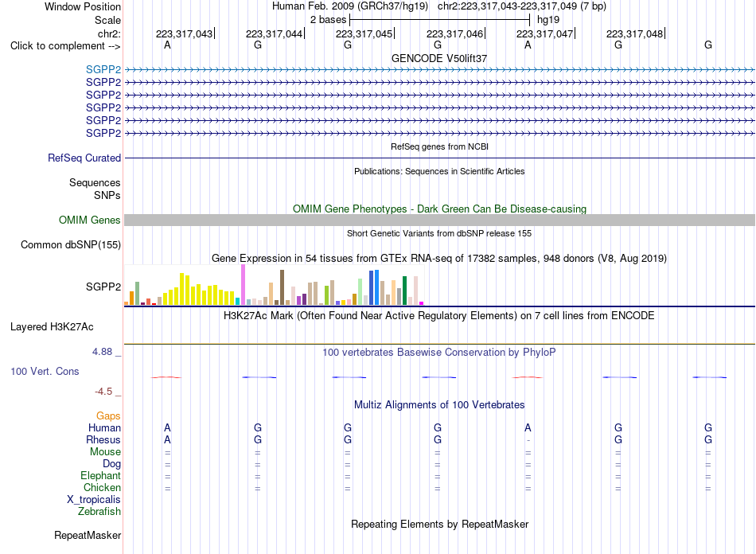Open the OMIM Genes track label

pyautogui.click(x=89, y=220)
